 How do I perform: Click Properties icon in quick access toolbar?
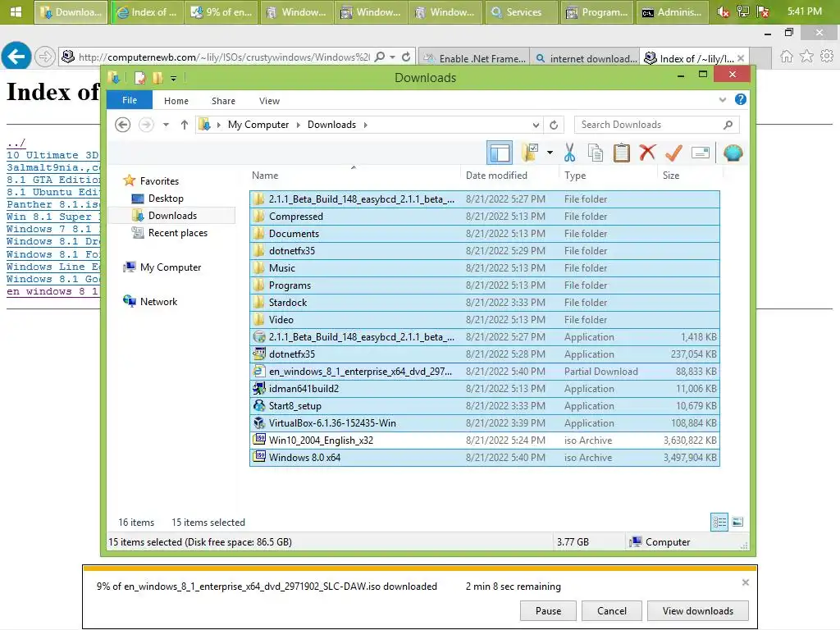point(140,78)
